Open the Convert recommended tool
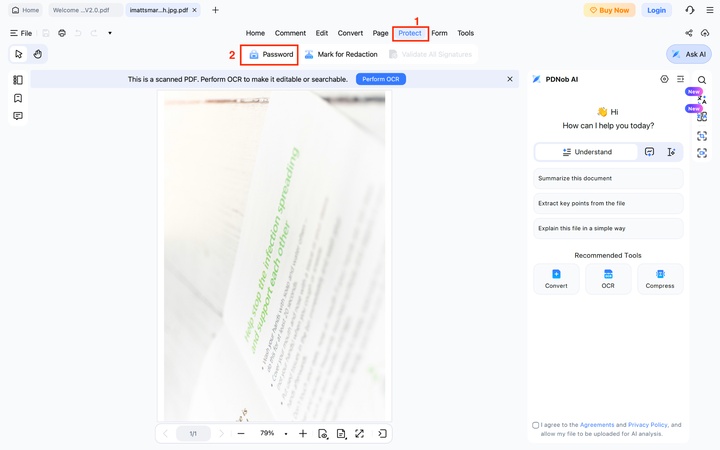 point(556,279)
